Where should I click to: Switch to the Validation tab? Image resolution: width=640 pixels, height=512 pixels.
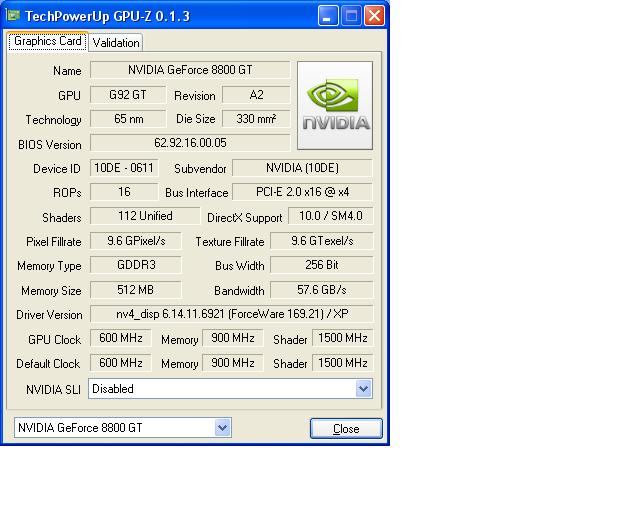[116, 42]
